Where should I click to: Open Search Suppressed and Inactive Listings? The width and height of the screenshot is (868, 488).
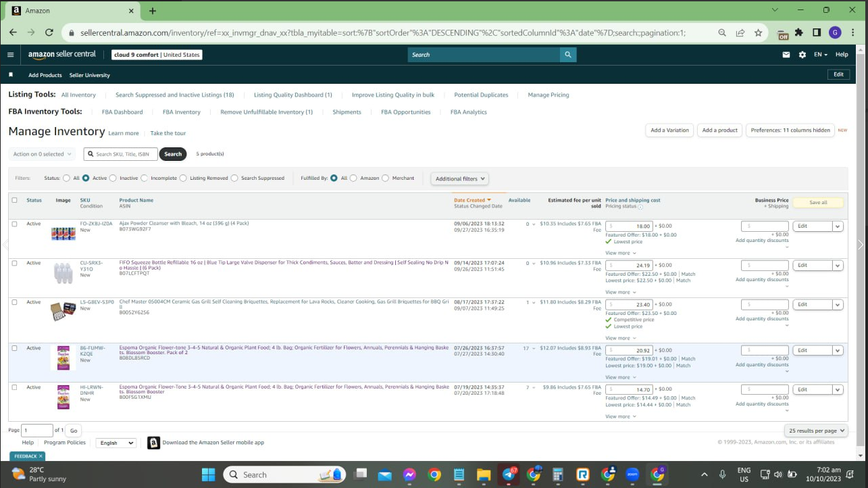tap(175, 95)
